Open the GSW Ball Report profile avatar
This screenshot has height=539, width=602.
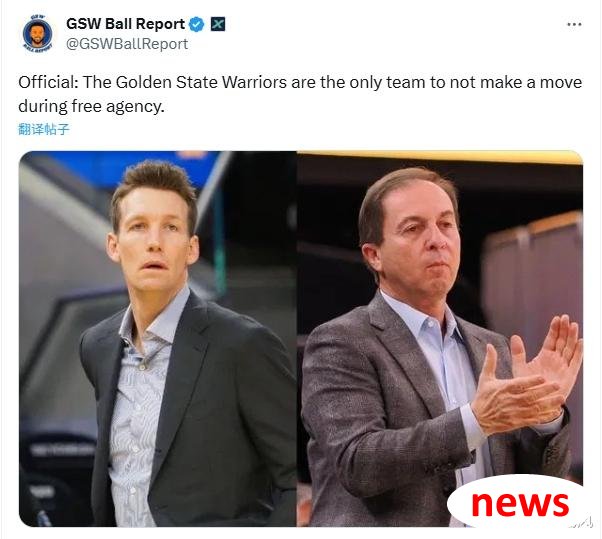(x=37, y=33)
